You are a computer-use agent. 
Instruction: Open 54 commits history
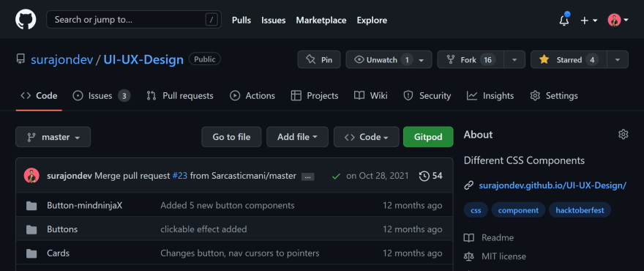point(430,176)
